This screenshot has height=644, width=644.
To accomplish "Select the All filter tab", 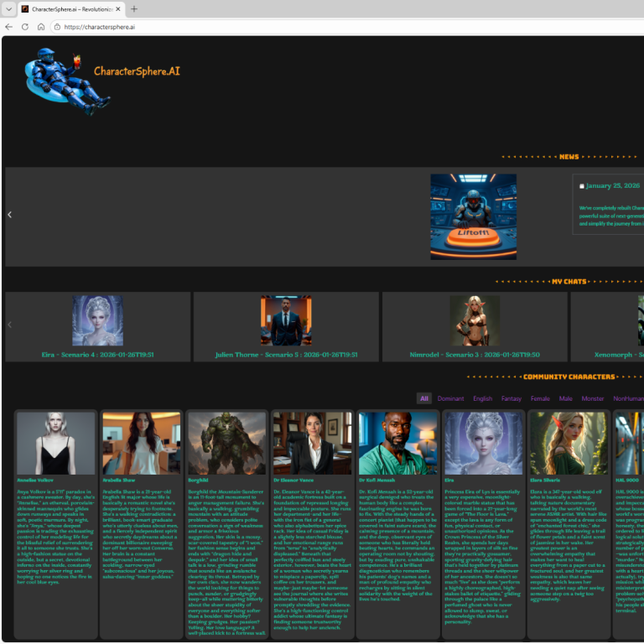I will 424,399.
